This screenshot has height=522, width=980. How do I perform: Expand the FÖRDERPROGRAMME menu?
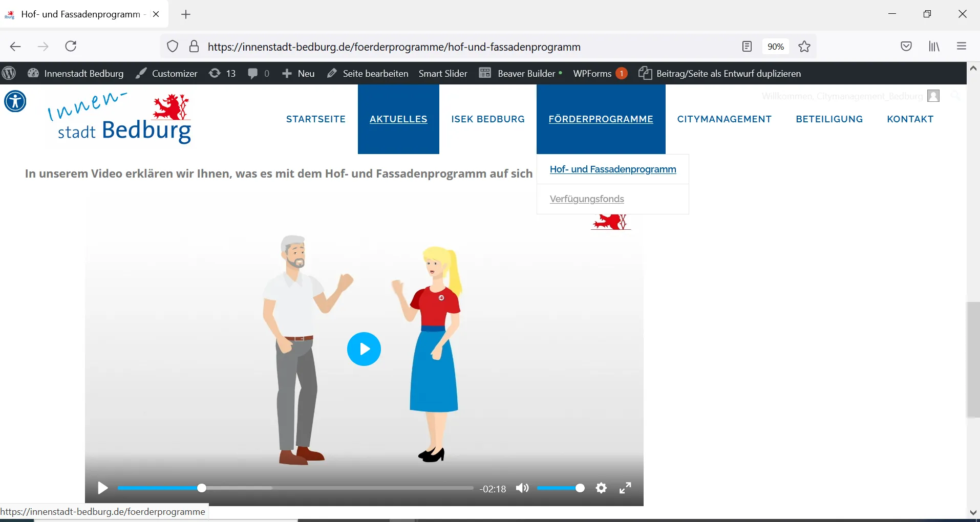click(x=601, y=119)
